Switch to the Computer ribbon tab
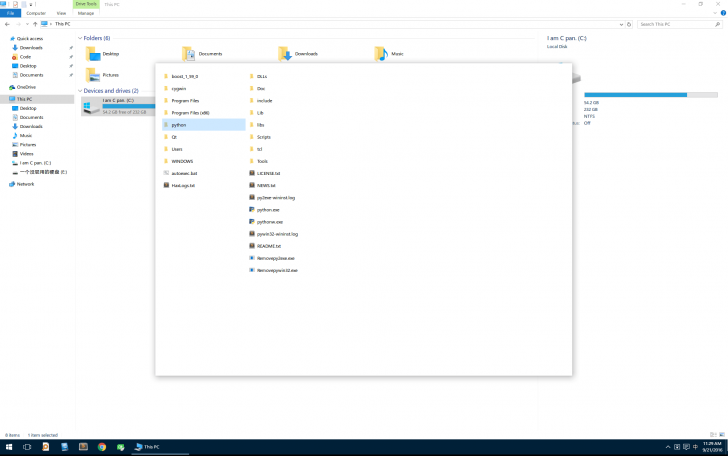728x456 pixels. pos(35,14)
